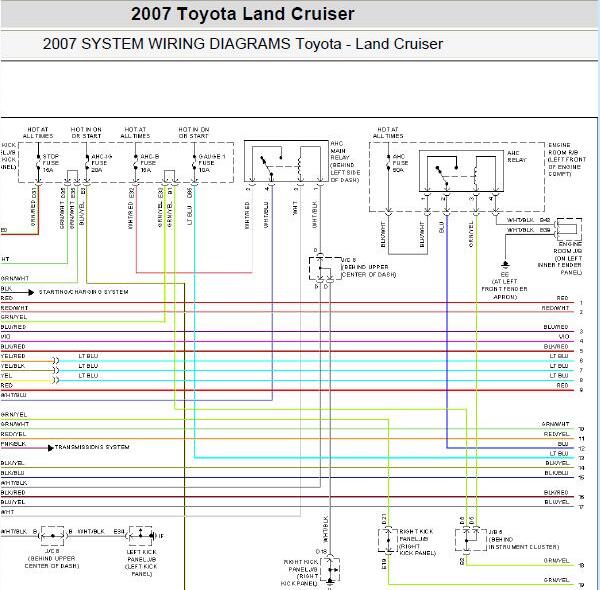Click the wire number 12 next to BLU

(581, 448)
